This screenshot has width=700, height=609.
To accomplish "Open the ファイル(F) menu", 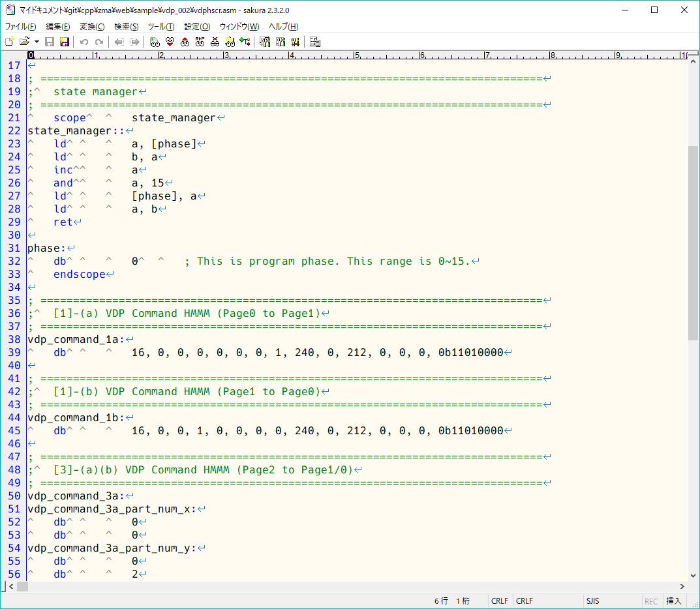I will (x=20, y=26).
